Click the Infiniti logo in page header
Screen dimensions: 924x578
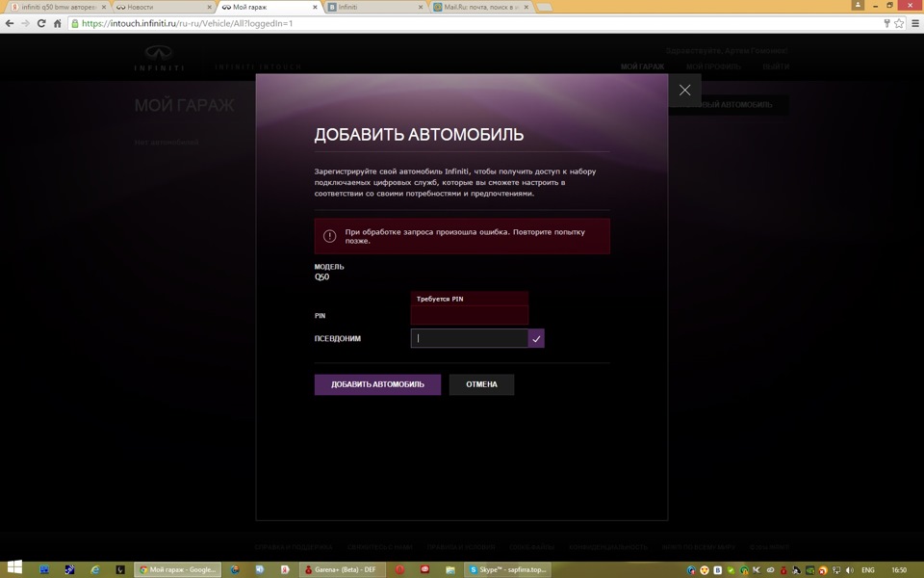coord(159,58)
